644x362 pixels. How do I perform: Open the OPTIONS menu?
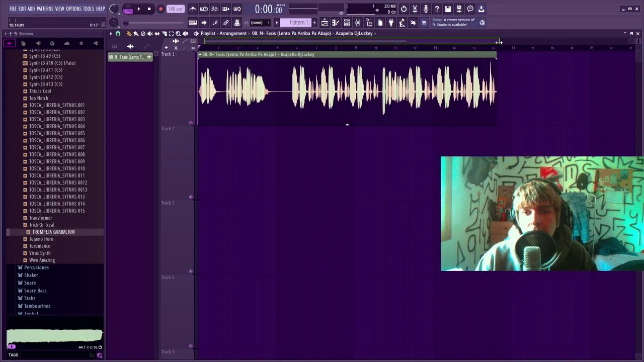[73, 9]
